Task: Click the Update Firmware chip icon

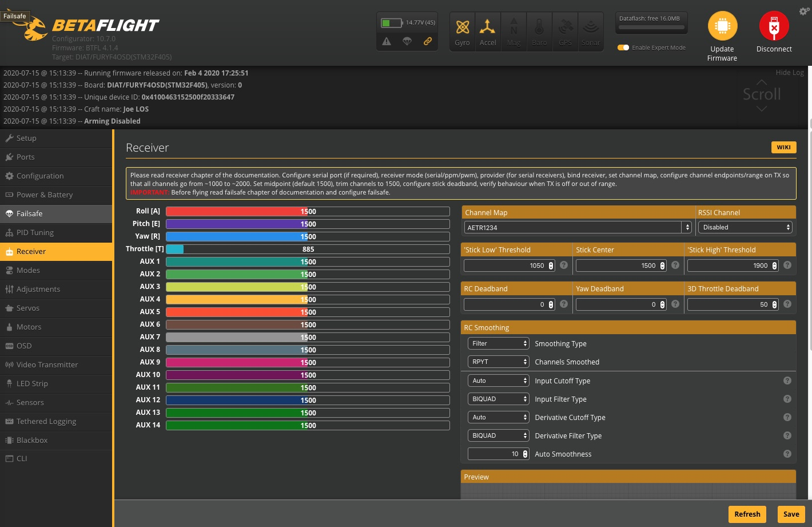Action: [722, 26]
